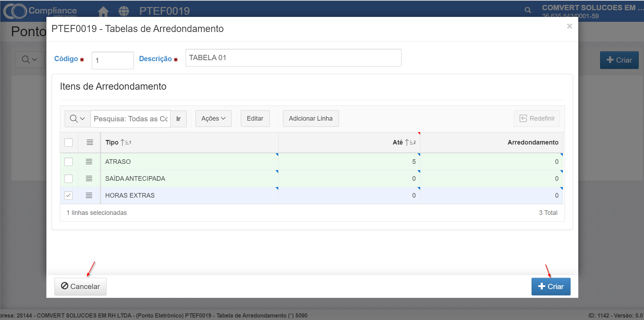The image size is (644, 320).
Task: Click the ATRASO cell
Action: pos(190,162)
